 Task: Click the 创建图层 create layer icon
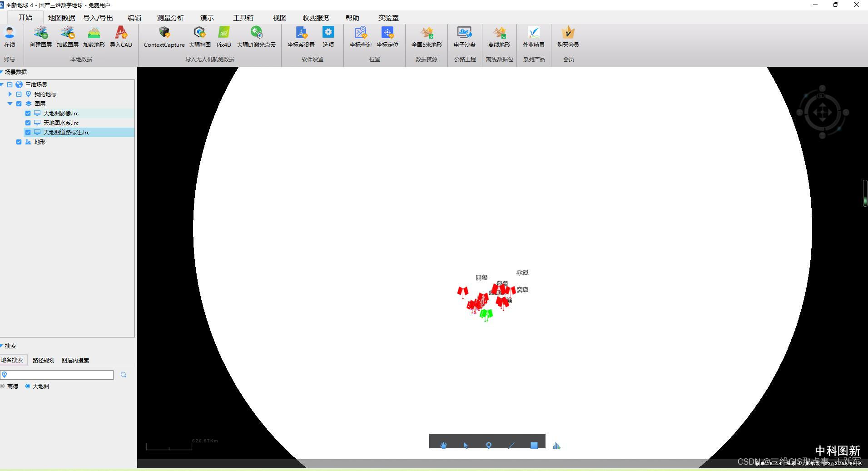(x=41, y=33)
